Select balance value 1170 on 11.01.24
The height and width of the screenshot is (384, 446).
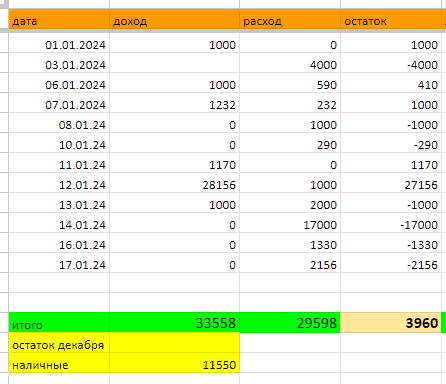point(391,163)
